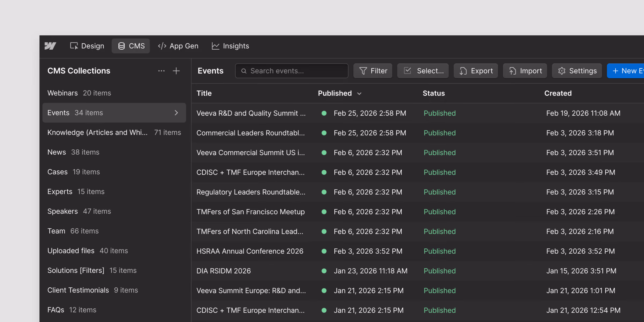Select the FAQs collection
Viewport: 644px width, 322px height.
114,310
